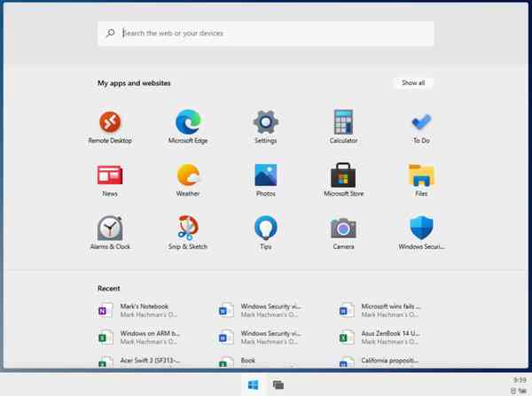This screenshot has height=396, width=532.
Task: Open Task View on the taskbar
Action: (x=278, y=384)
